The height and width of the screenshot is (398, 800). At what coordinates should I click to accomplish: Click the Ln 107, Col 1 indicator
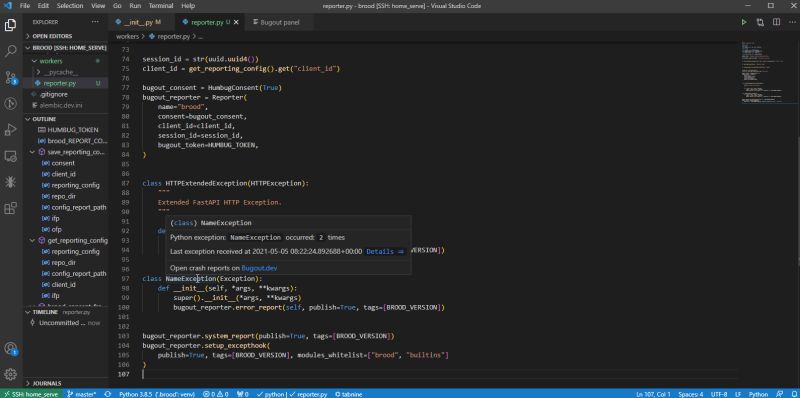tap(652, 394)
